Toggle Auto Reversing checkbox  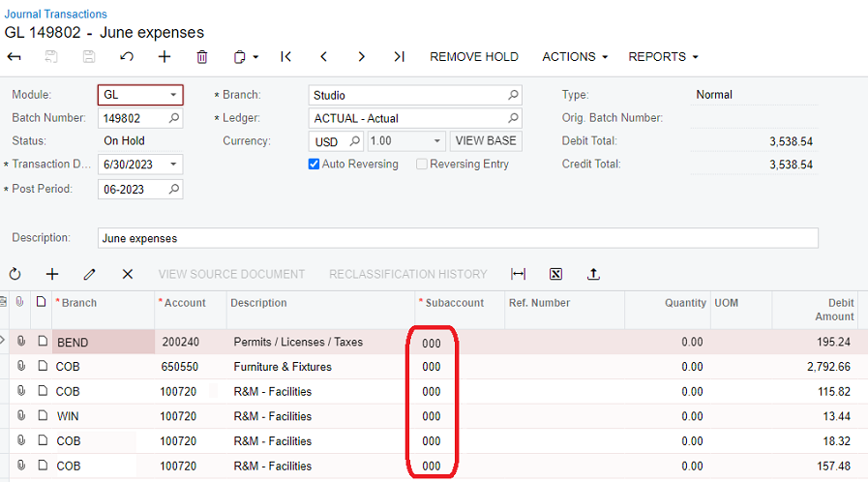pos(314,165)
